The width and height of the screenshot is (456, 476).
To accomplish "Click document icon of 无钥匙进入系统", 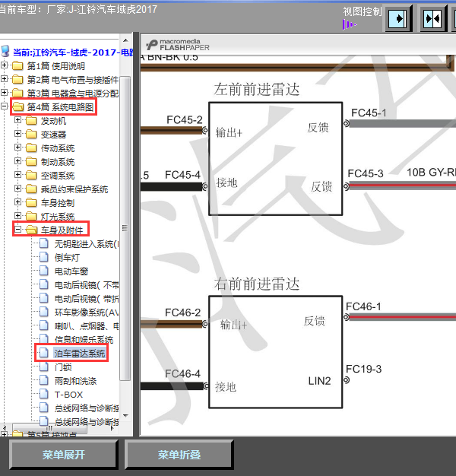I will (44, 244).
